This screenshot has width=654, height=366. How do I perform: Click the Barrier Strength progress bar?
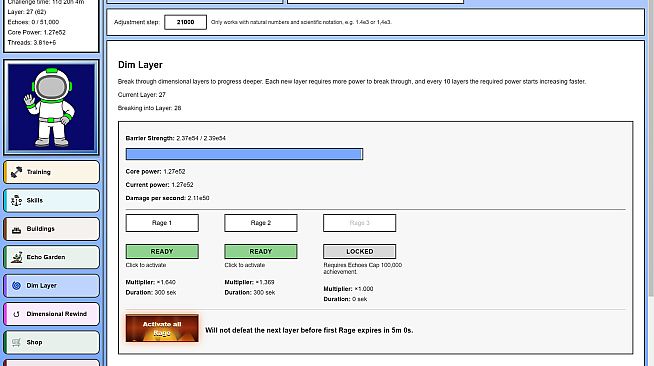click(x=244, y=154)
